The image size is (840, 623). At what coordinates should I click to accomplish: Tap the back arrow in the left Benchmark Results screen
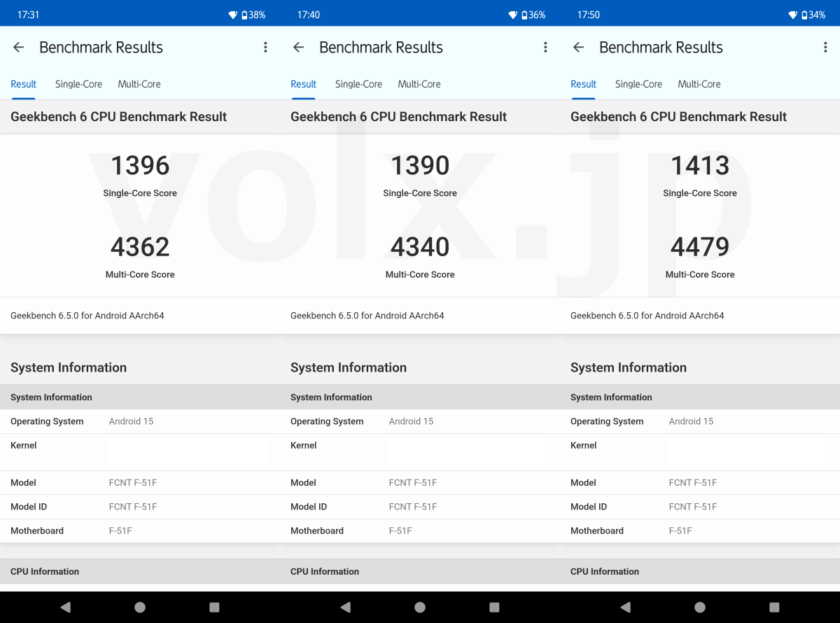pos(19,48)
